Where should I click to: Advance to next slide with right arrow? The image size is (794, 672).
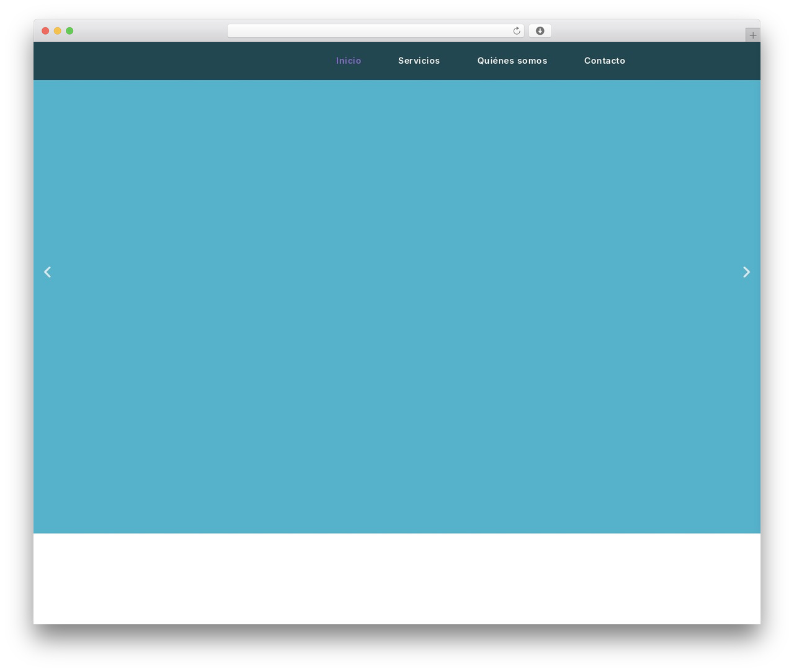click(x=746, y=272)
